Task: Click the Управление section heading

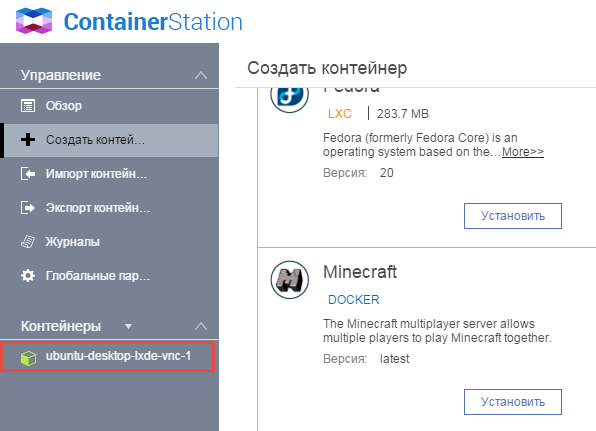Action: [61, 75]
